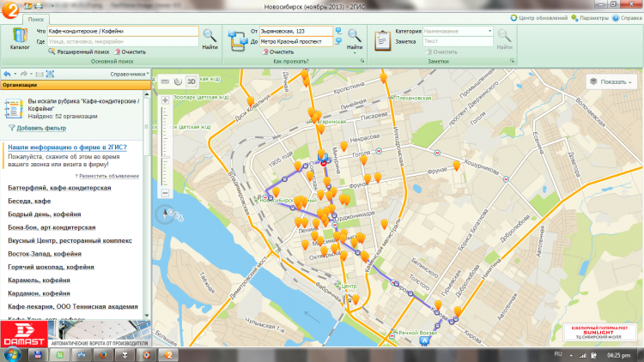
Task: Click the До destination field
Action: (295, 41)
